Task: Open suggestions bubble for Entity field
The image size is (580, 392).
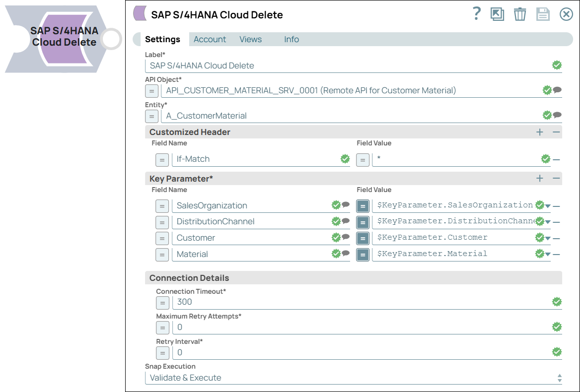Action: coord(558,115)
